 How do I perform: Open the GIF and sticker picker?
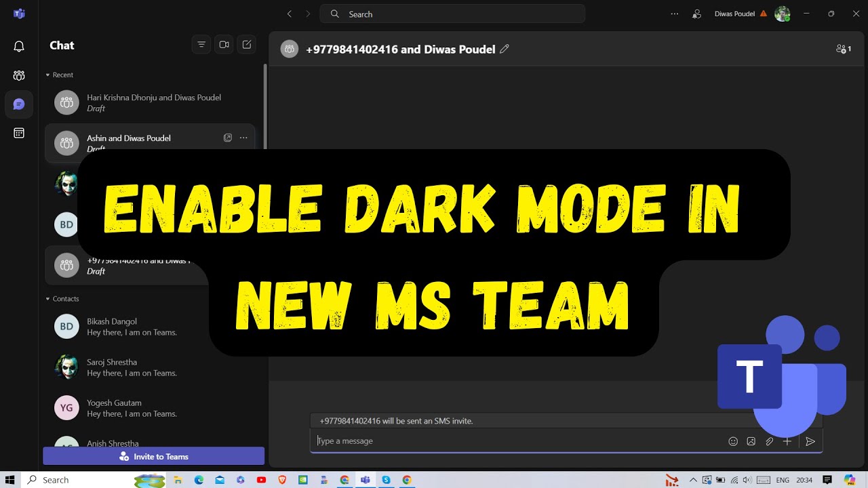pos(751,441)
